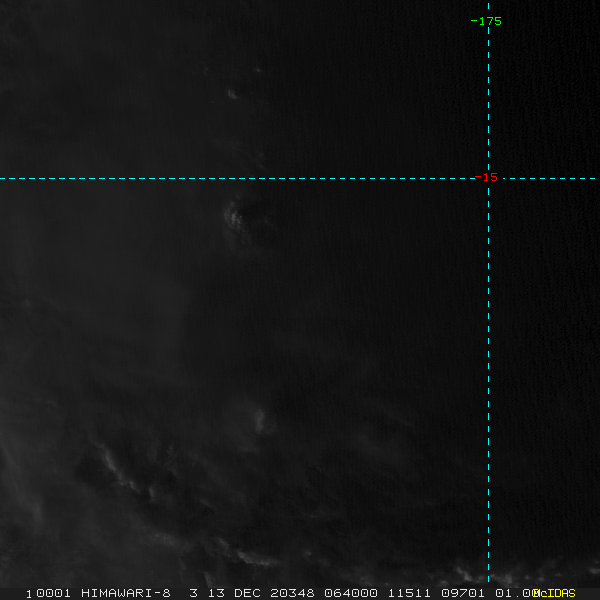This screenshot has height=600, width=600.
Task: Click the HIMAWARI-8 satellite name text
Action: pos(126,593)
